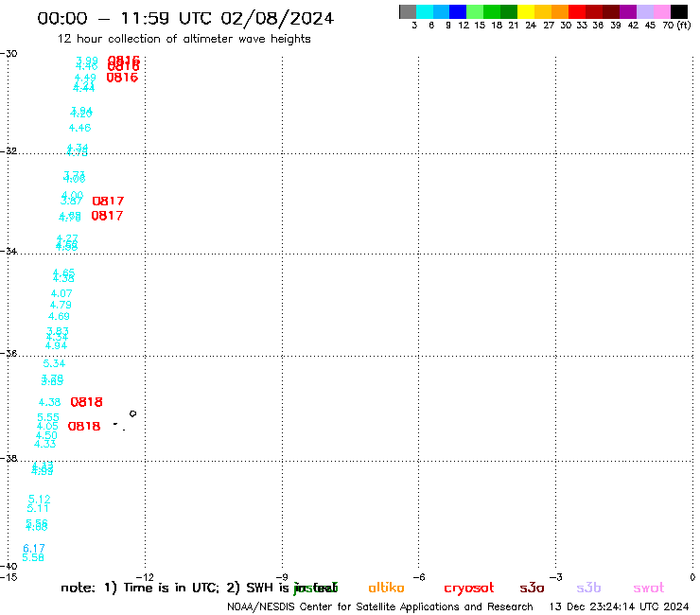The image size is (700, 615).
Task: Click the longitude axis label -3
Action: pyautogui.click(x=556, y=577)
